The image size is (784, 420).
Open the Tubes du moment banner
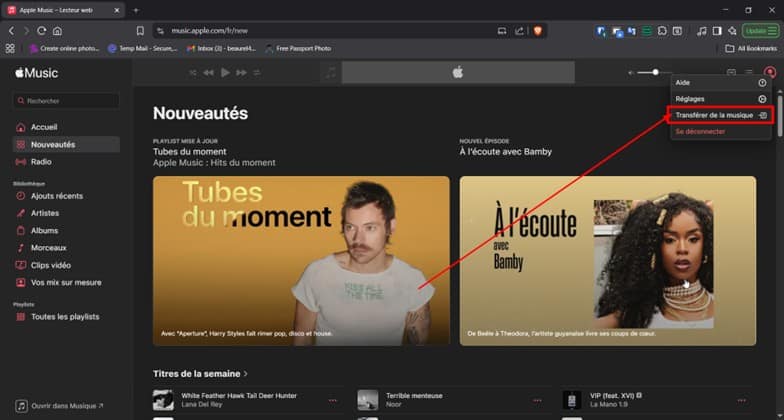point(301,260)
